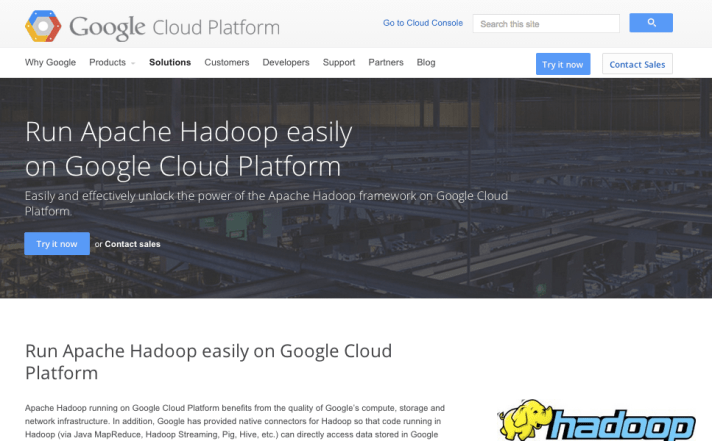Image resolution: width=712 pixels, height=441 pixels.
Task: Focus the Search this site field
Action: coord(546,24)
